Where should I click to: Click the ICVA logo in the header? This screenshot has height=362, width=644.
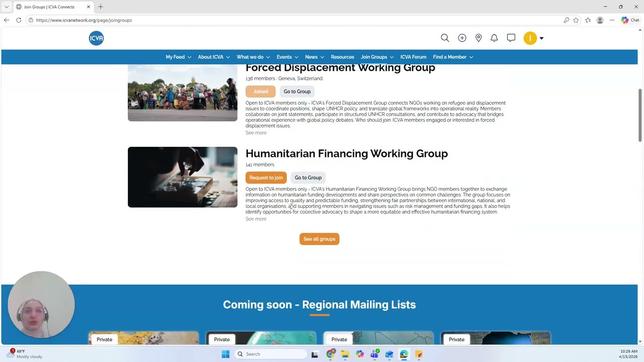point(96,38)
